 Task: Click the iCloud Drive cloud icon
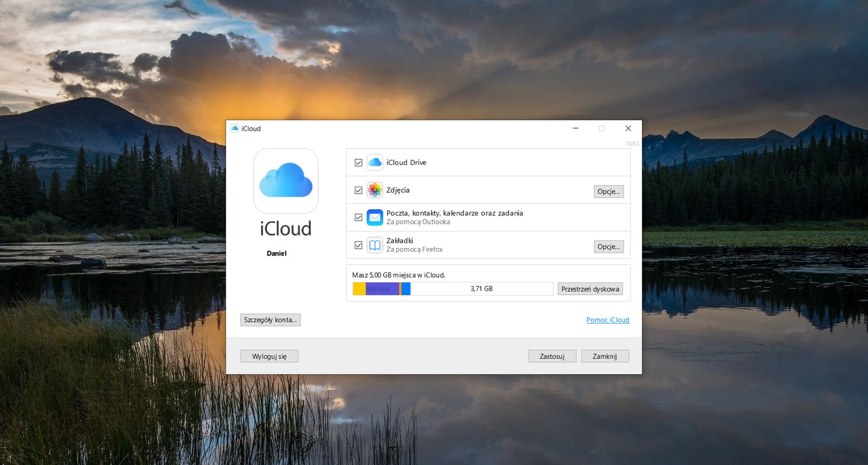[x=374, y=162]
